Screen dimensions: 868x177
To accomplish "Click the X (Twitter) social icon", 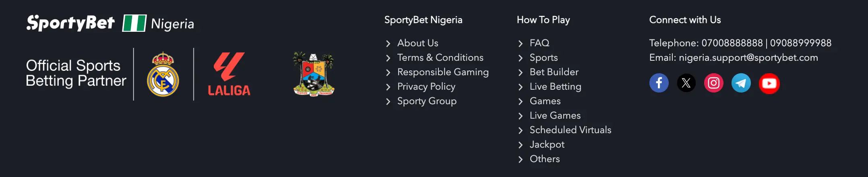I will [686, 83].
